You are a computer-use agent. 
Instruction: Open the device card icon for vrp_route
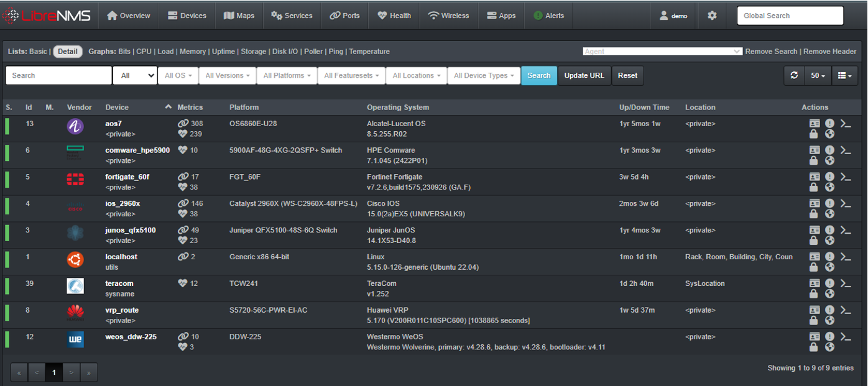[815, 310]
